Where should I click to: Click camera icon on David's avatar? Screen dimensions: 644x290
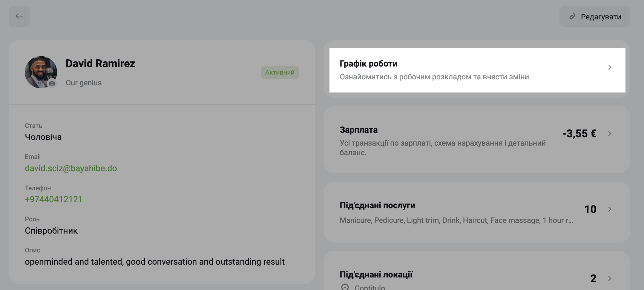(x=52, y=83)
